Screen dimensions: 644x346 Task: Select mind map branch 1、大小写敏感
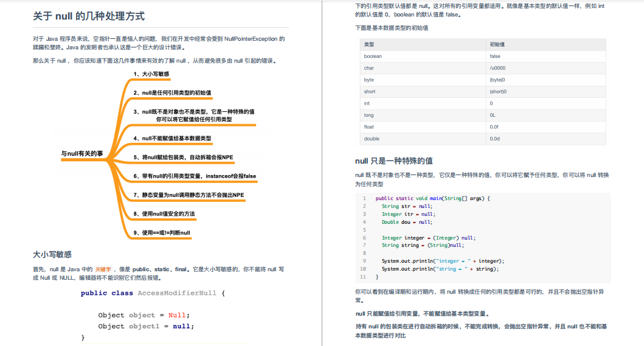pyautogui.click(x=151, y=74)
